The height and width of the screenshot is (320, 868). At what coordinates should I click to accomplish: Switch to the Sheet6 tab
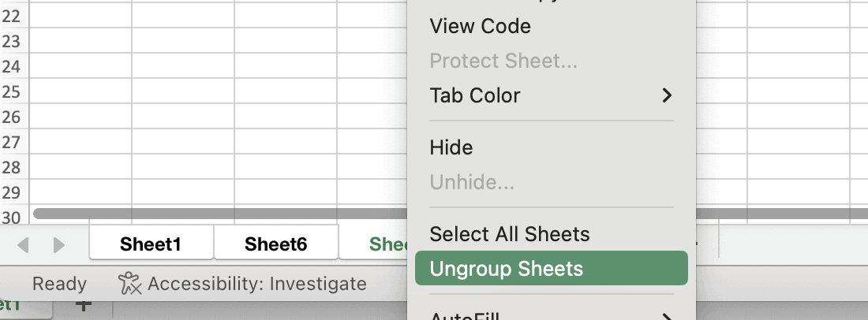click(275, 244)
